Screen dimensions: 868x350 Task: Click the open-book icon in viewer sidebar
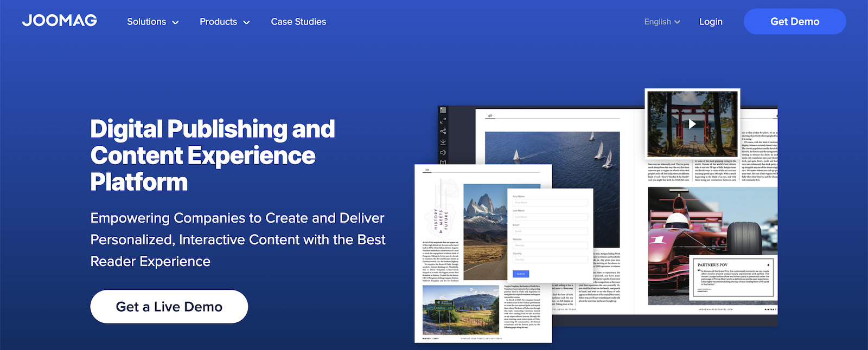(443, 162)
